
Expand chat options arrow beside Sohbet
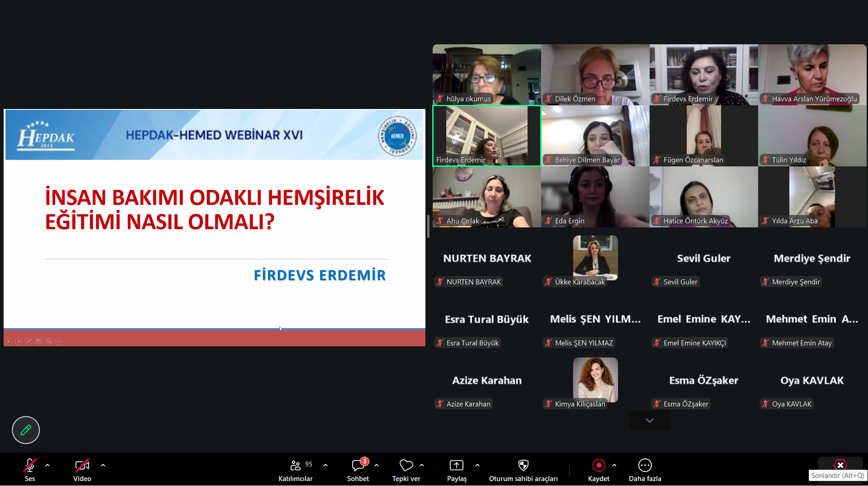[x=377, y=465]
